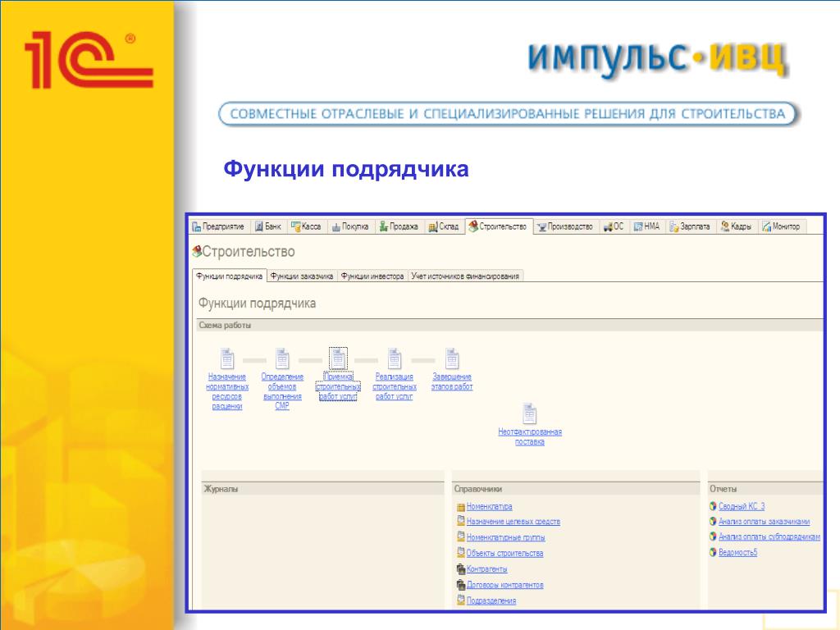Click the report icon beside Сводный КС_3

coord(713,505)
